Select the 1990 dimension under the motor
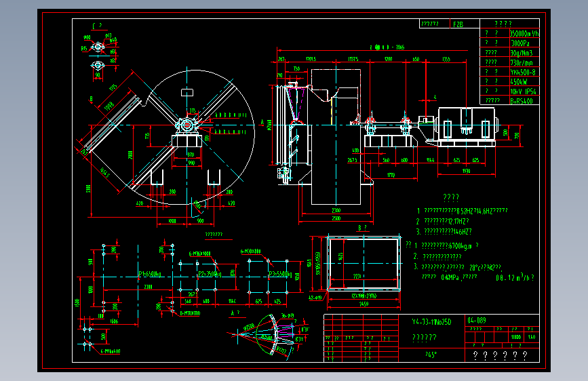Screen dimensions: 588x381 tap(466, 171)
